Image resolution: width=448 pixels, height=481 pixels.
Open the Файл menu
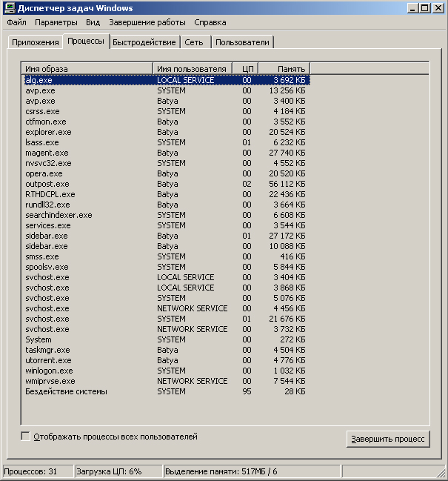pos(16,23)
